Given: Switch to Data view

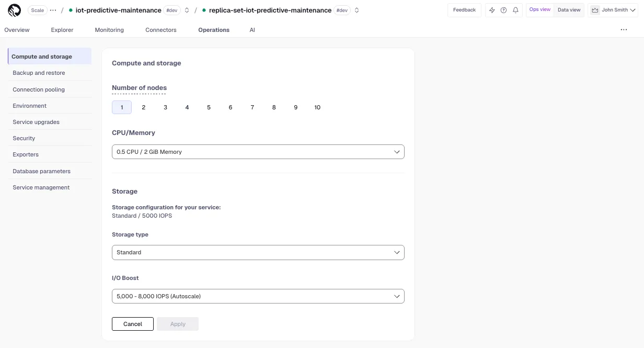Looking at the screenshot, I should tap(569, 10).
